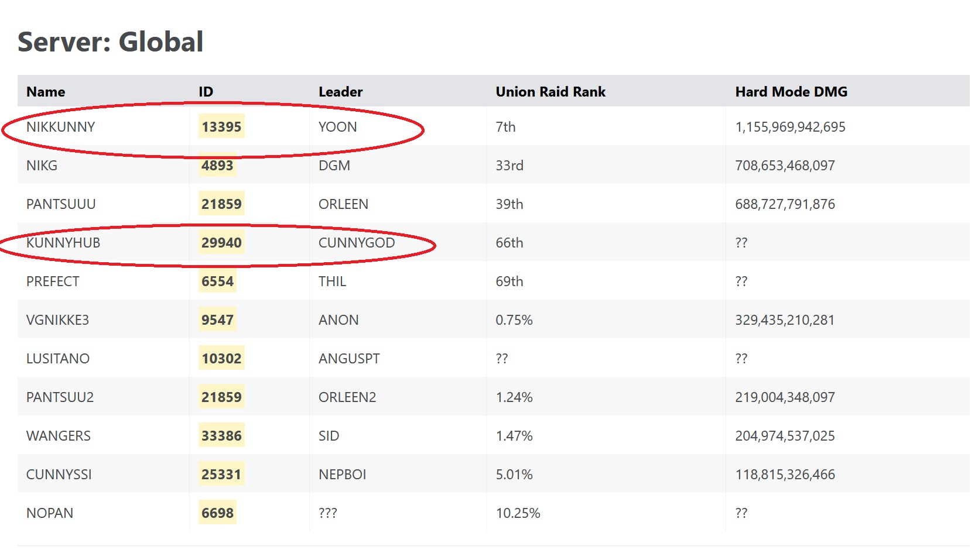Viewport: 978px width, 560px height.
Task: Select the VGNIKKE3 union name
Action: 57,320
